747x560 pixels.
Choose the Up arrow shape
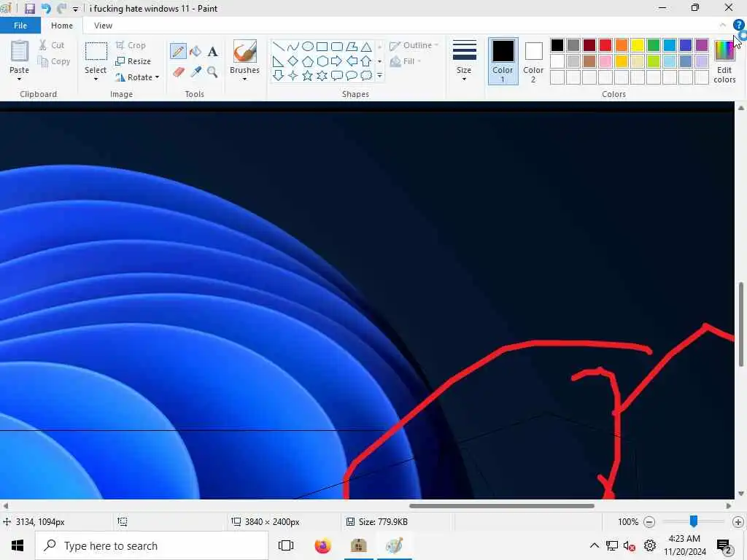tap(366, 61)
